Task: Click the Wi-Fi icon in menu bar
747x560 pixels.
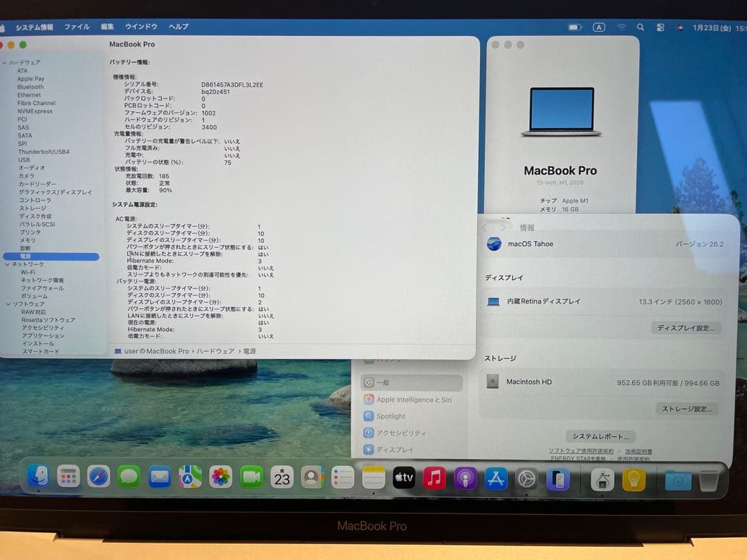Action: pos(622,26)
